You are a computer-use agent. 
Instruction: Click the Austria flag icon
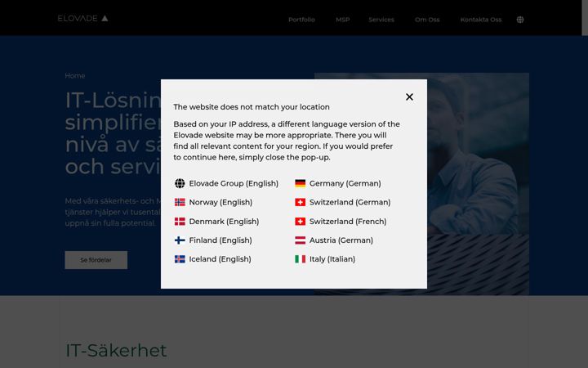[x=300, y=240]
